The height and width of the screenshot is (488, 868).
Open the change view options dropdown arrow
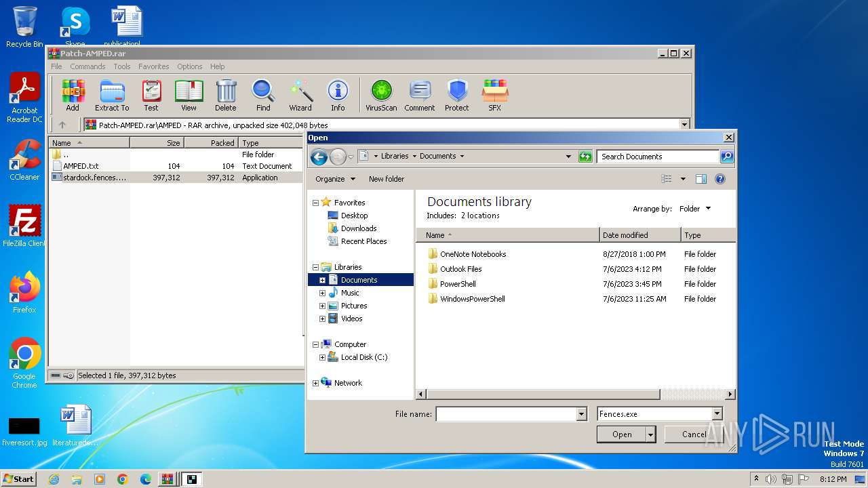[x=683, y=179]
